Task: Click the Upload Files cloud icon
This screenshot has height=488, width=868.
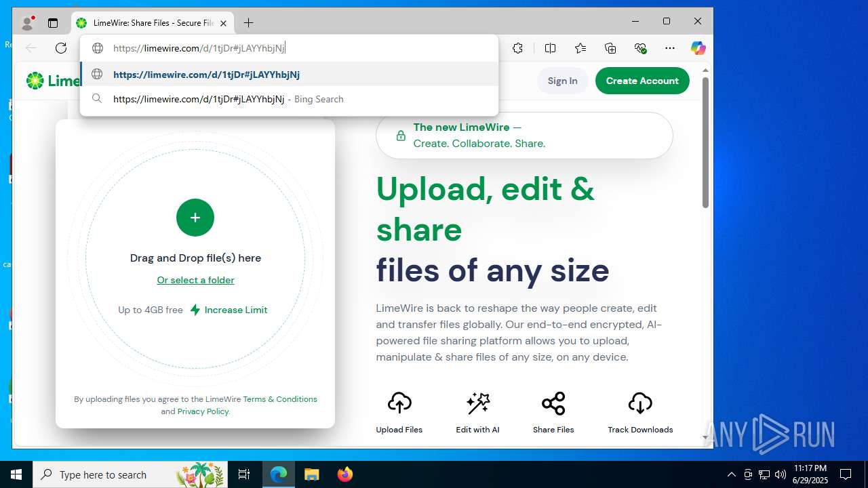Action: click(x=399, y=403)
